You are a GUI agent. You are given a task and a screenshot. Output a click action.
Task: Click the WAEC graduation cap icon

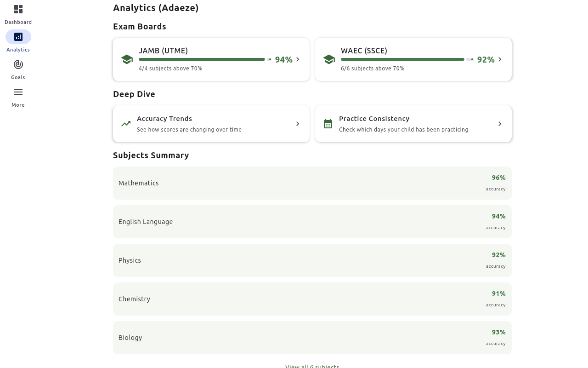point(329,59)
